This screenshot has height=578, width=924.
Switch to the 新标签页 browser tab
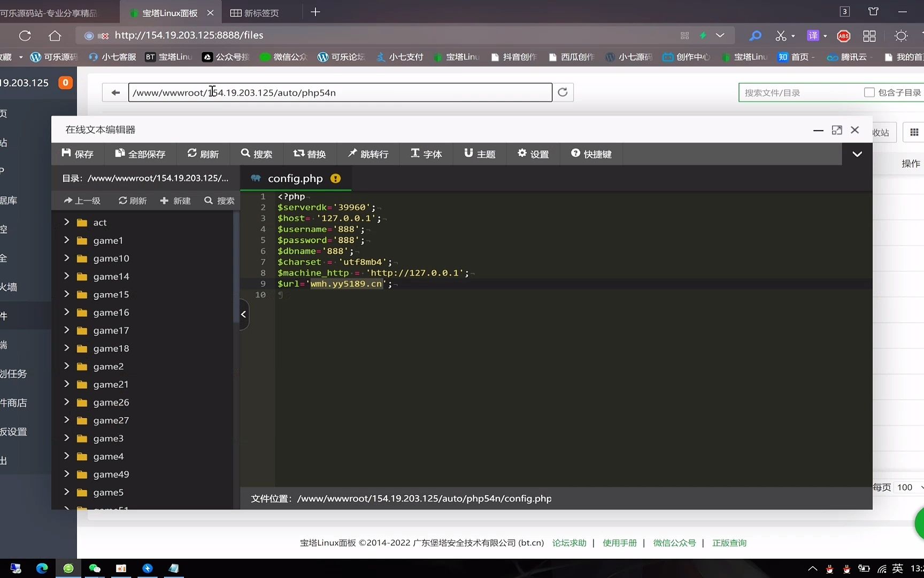[255, 13]
